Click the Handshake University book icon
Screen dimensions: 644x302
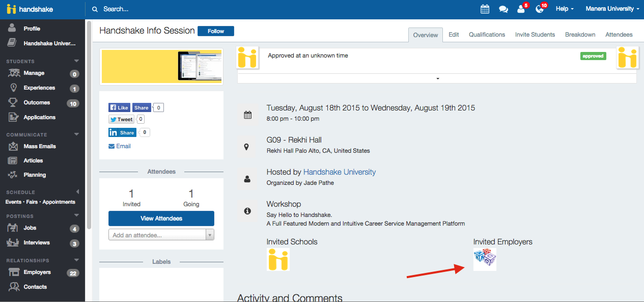pos(13,43)
